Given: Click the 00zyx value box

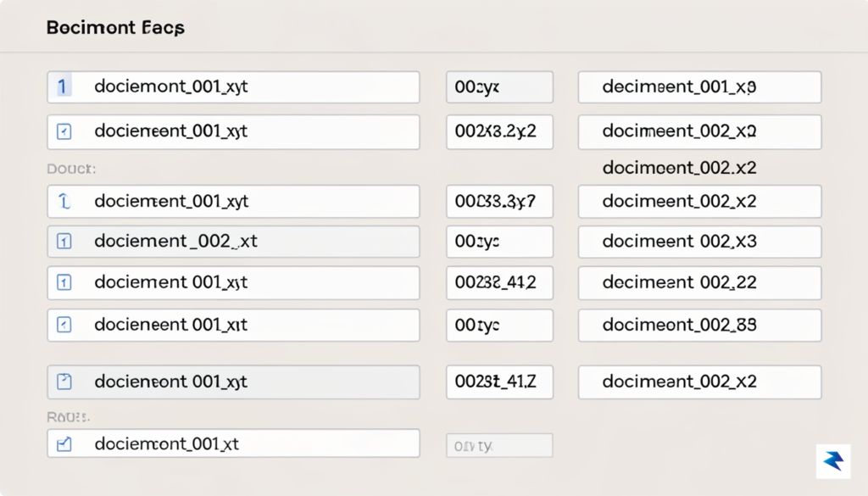Looking at the screenshot, I should (x=499, y=87).
